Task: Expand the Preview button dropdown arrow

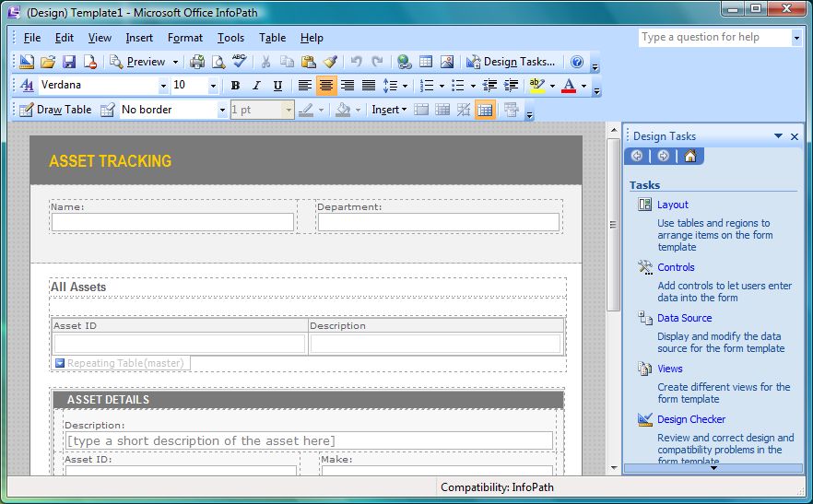Action: pos(175,63)
